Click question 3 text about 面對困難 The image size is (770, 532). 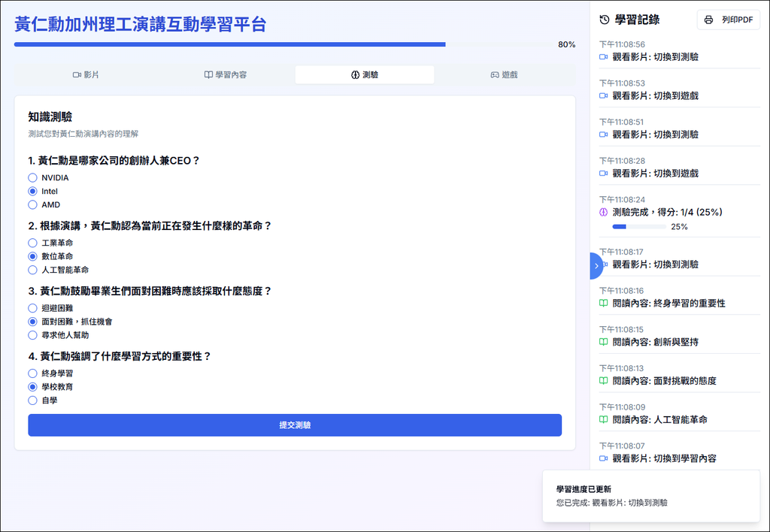[x=150, y=291]
